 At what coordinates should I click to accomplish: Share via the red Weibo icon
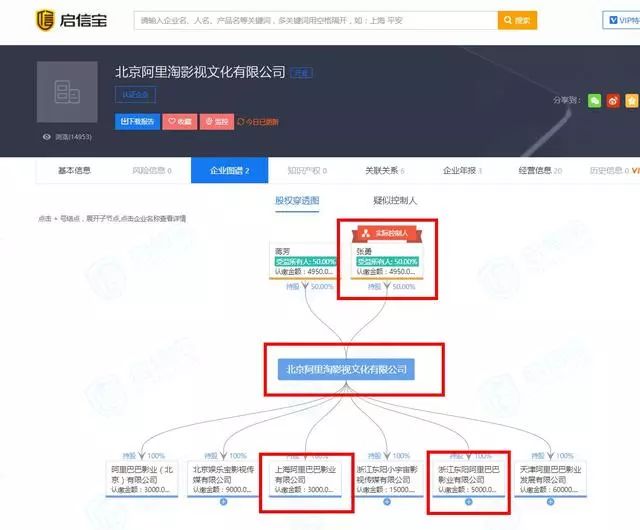pyautogui.click(x=613, y=100)
